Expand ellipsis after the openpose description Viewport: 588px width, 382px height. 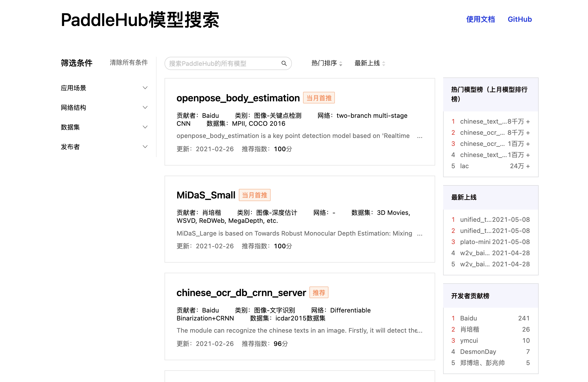coord(420,136)
